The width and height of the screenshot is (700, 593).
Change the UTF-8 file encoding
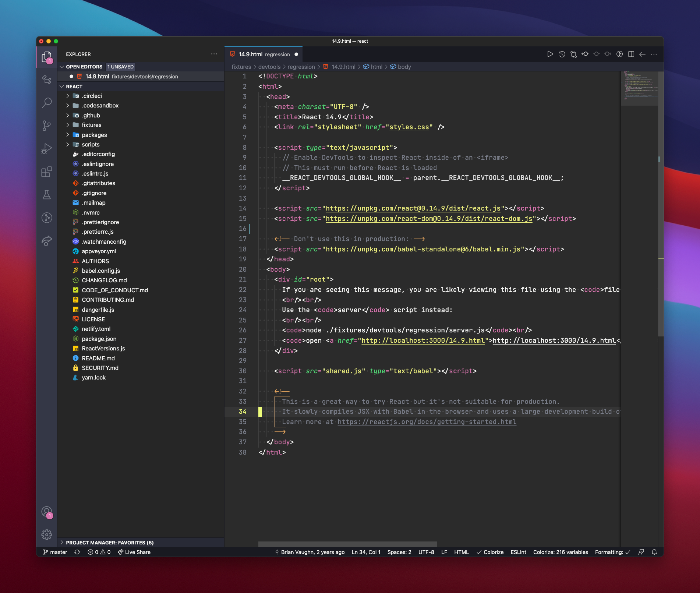pos(426,552)
